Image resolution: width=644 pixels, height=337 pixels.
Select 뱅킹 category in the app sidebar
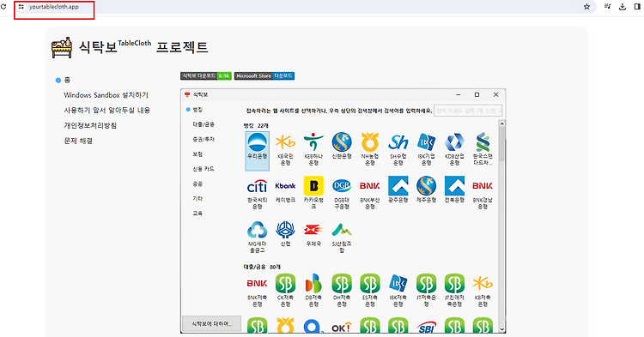(x=197, y=110)
